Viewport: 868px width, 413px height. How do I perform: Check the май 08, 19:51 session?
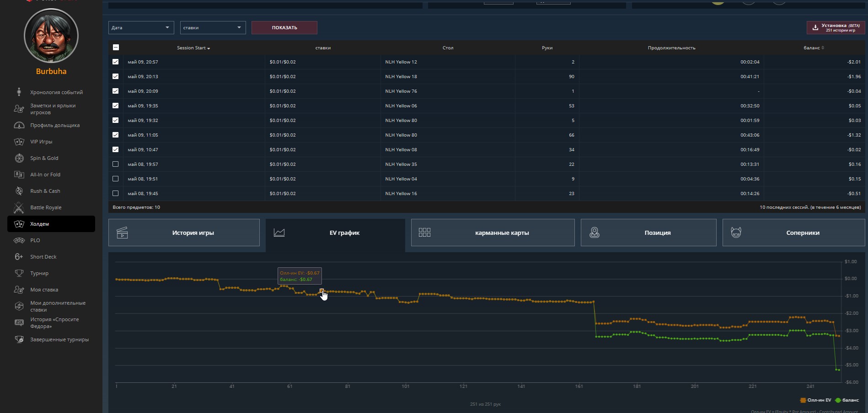tap(115, 179)
